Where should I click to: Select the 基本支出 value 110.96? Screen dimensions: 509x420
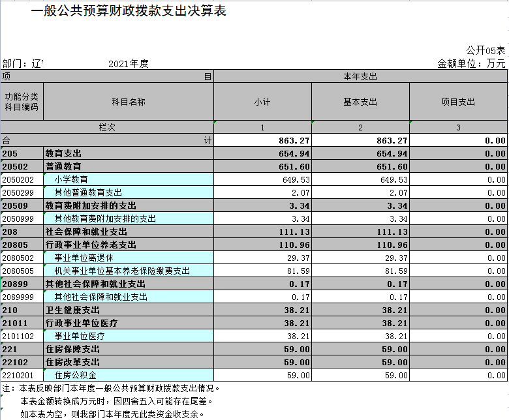coord(360,245)
